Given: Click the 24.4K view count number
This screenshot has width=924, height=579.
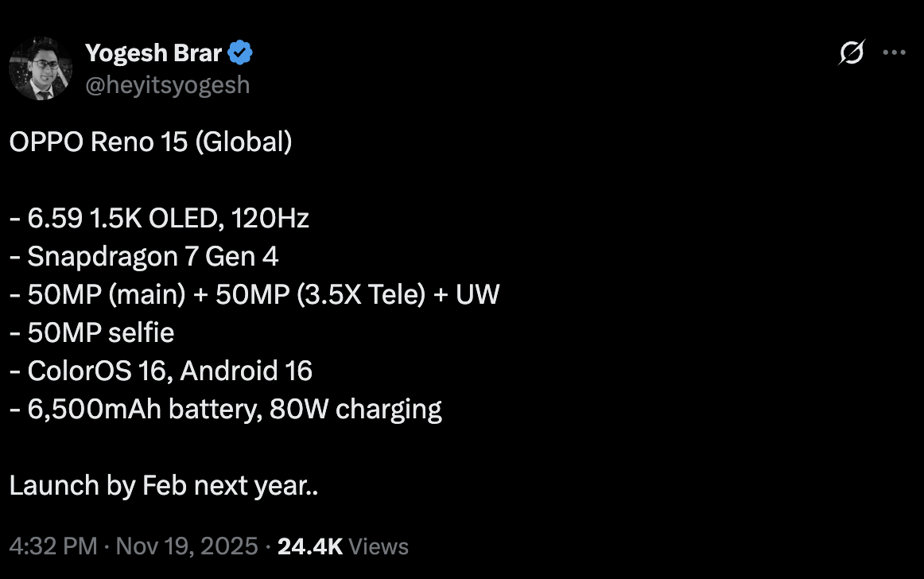Looking at the screenshot, I should coord(309,546).
